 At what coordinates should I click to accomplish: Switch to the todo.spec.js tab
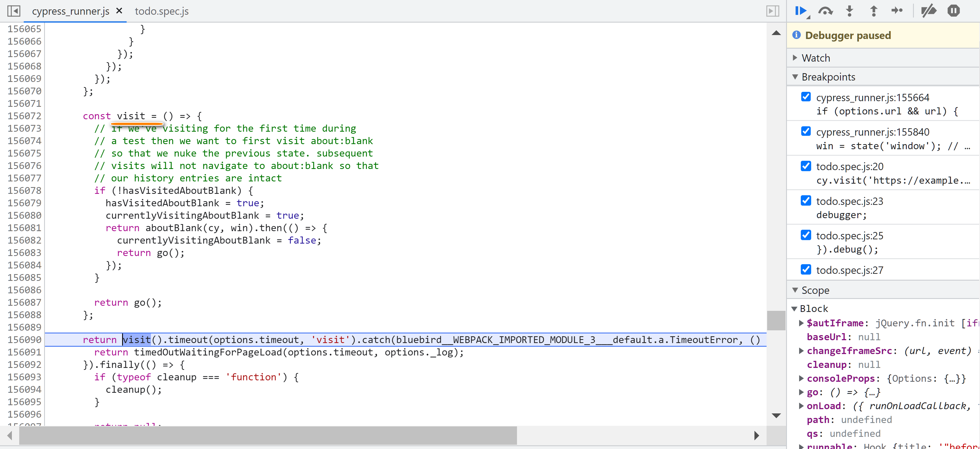click(162, 11)
